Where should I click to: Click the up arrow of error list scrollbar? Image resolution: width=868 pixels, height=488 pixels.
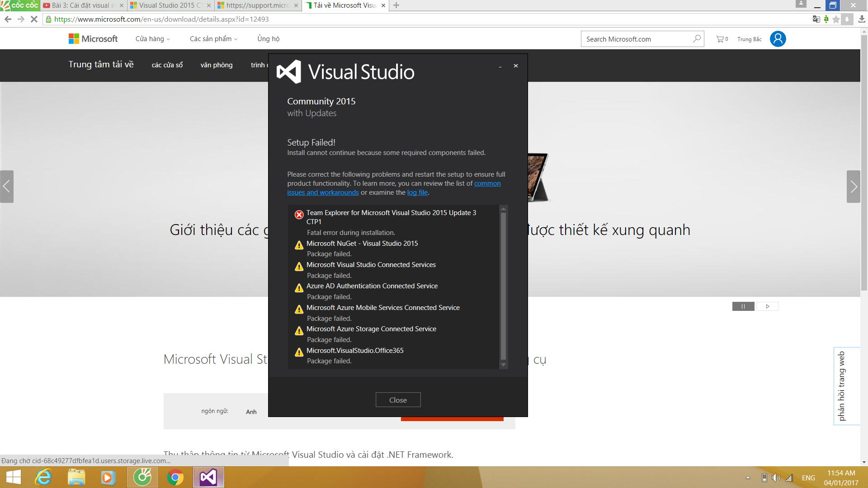pos(503,209)
